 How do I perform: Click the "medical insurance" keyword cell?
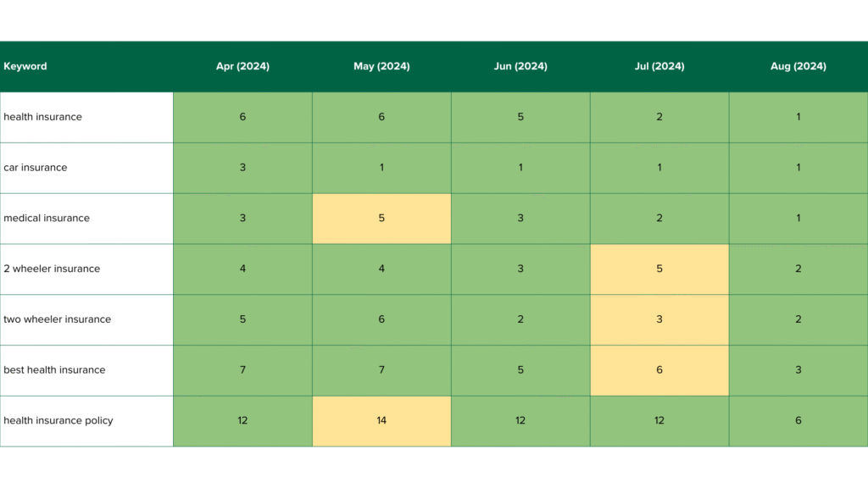coord(47,219)
